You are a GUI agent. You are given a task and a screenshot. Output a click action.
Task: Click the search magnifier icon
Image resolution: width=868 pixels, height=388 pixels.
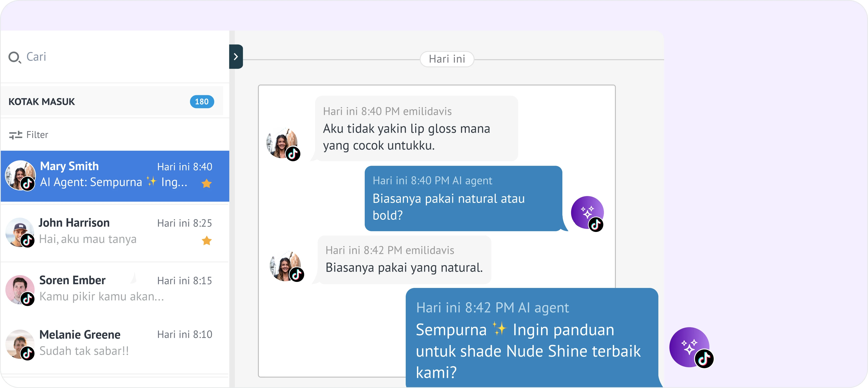point(14,57)
